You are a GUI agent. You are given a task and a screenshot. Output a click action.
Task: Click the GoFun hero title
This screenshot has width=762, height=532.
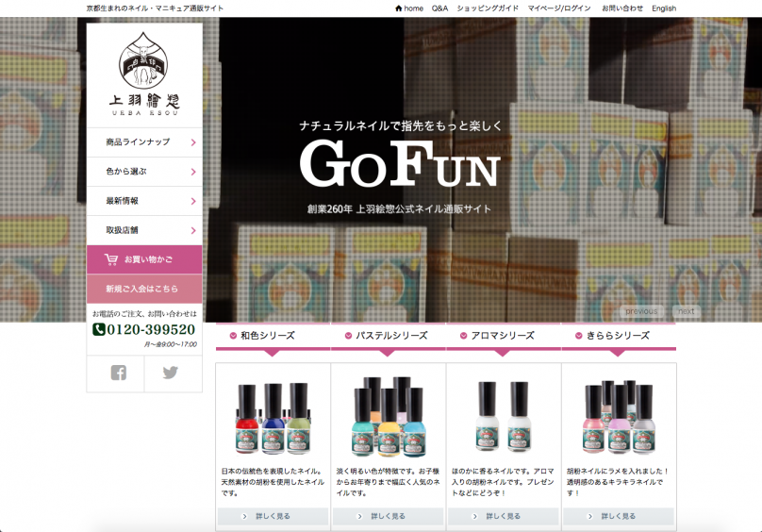click(x=400, y=164)
